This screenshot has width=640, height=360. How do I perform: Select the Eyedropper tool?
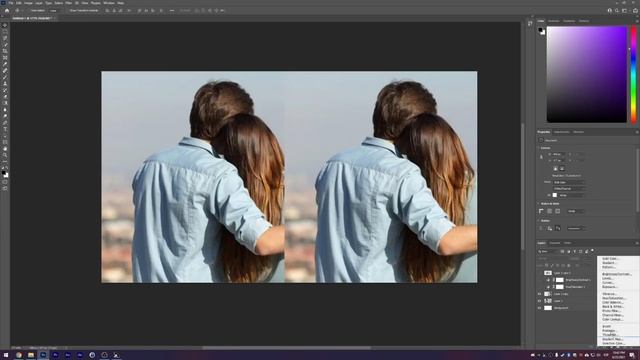pos(5,64)
